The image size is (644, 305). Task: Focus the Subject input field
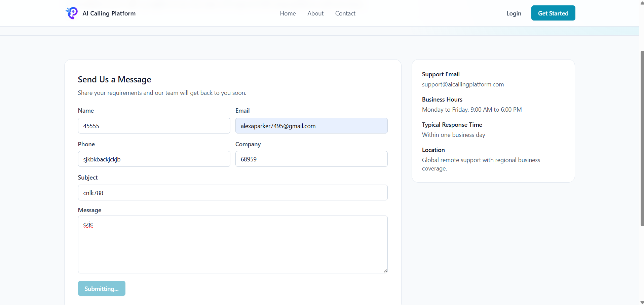233,193
